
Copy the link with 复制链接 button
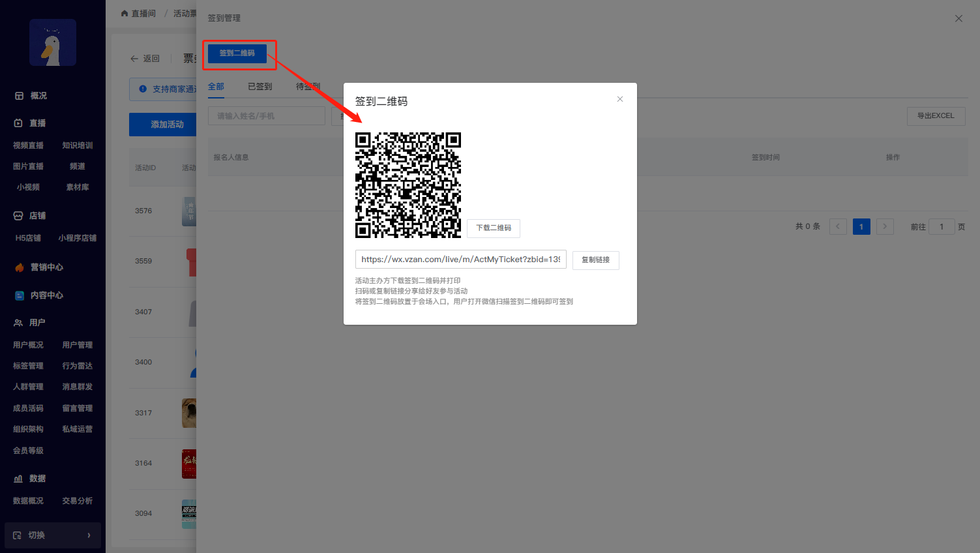596,260
